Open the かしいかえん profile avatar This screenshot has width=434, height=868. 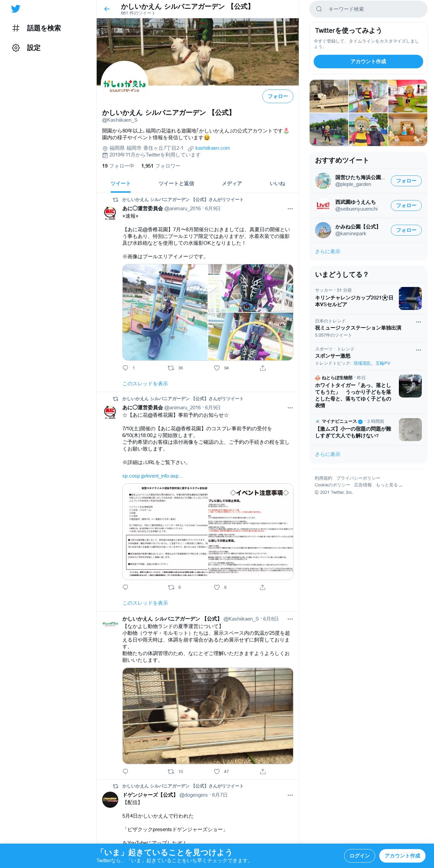coord(124,85)
